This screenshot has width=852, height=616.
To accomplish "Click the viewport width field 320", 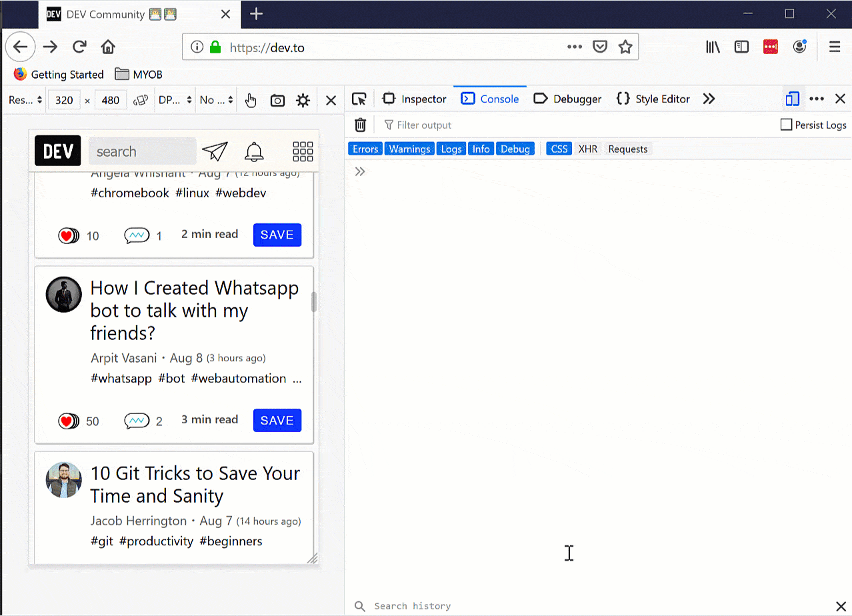I will click(64, 100).
